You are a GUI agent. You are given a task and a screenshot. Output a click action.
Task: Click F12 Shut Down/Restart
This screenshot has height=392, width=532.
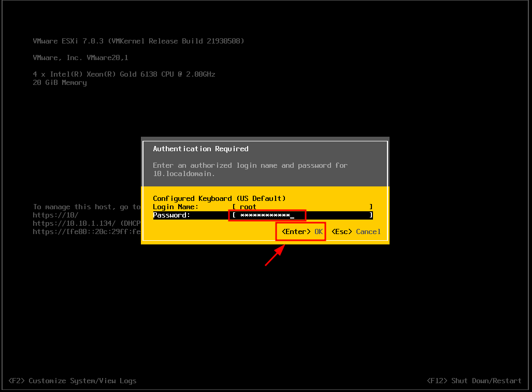[474, 381]
